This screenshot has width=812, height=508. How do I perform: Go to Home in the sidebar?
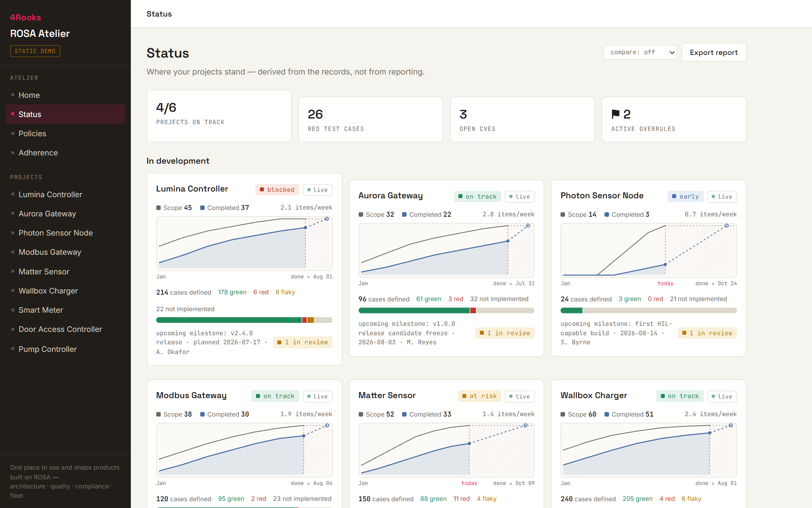click(x=65, y=95)
